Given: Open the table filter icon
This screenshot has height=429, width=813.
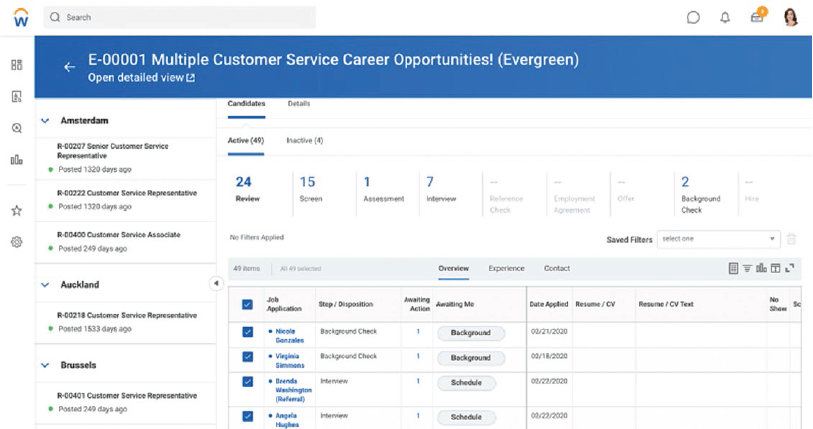Looking at the screenshot, I should point(747,268).
